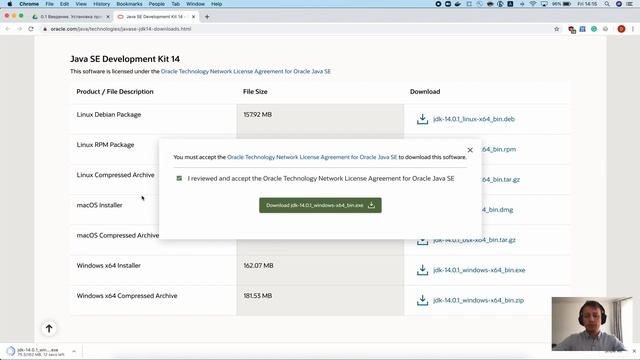
Task: Click the download progress circle icon
Action: tap(11, 351)
